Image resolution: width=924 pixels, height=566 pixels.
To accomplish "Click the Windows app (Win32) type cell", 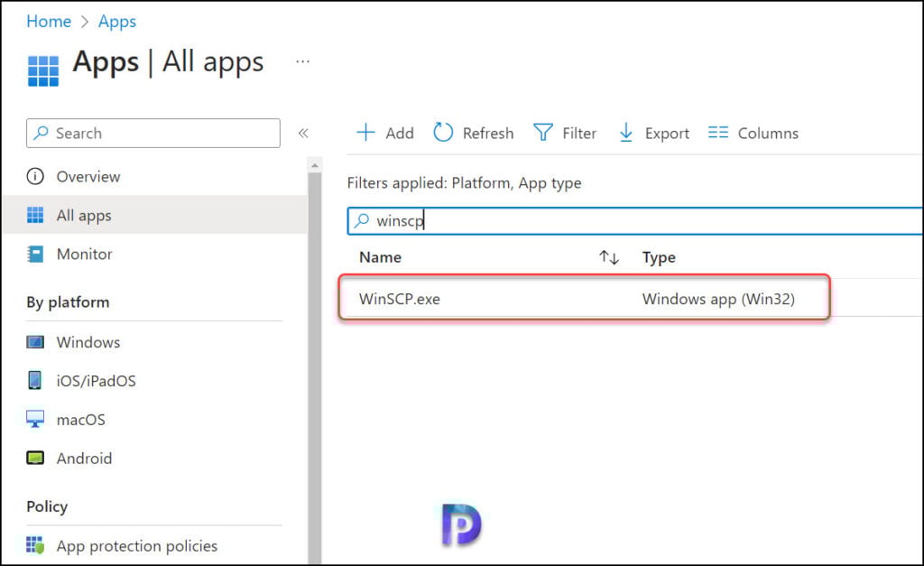I will click(x=718, y=299).
